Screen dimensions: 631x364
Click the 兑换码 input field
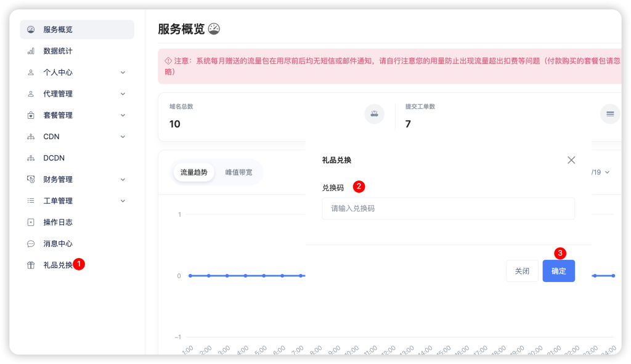click(x=448, y=208)
